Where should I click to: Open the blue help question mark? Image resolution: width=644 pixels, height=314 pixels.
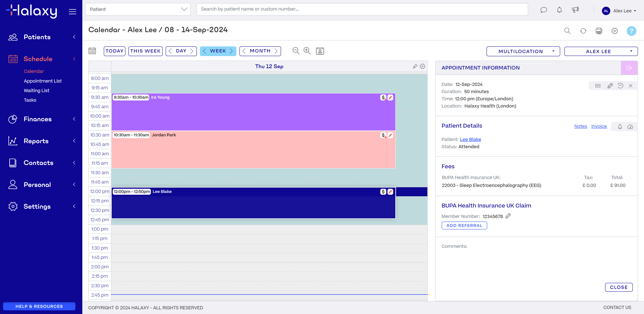click(x=631, y=31)
